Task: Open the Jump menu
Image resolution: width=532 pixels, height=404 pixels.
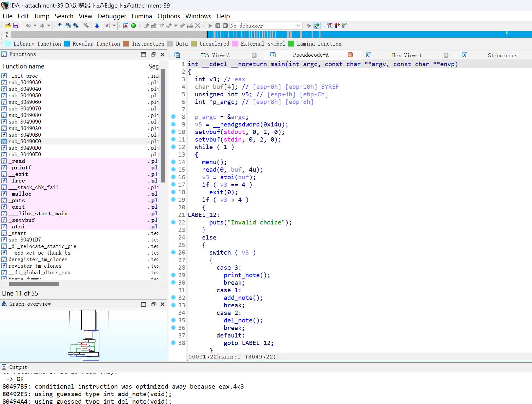Action: [42, 16]
